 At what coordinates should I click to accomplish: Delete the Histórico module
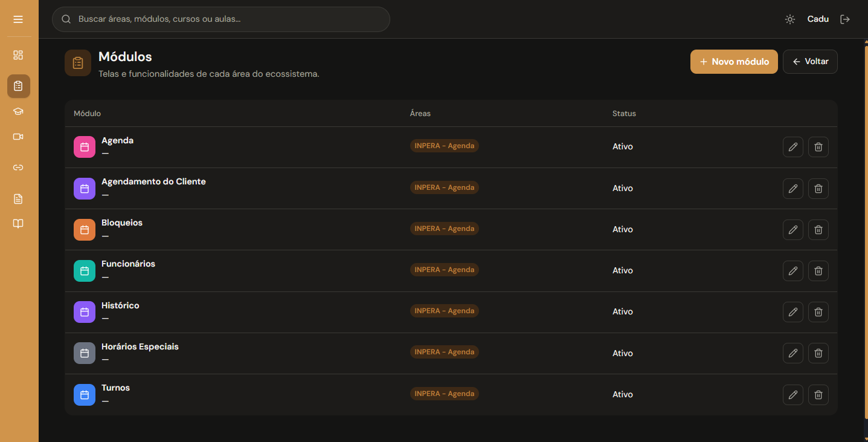[x=818, y=312]
